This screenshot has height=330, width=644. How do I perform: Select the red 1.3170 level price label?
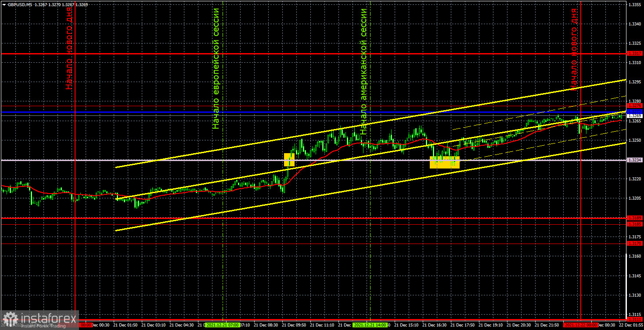tap(635, 243)
